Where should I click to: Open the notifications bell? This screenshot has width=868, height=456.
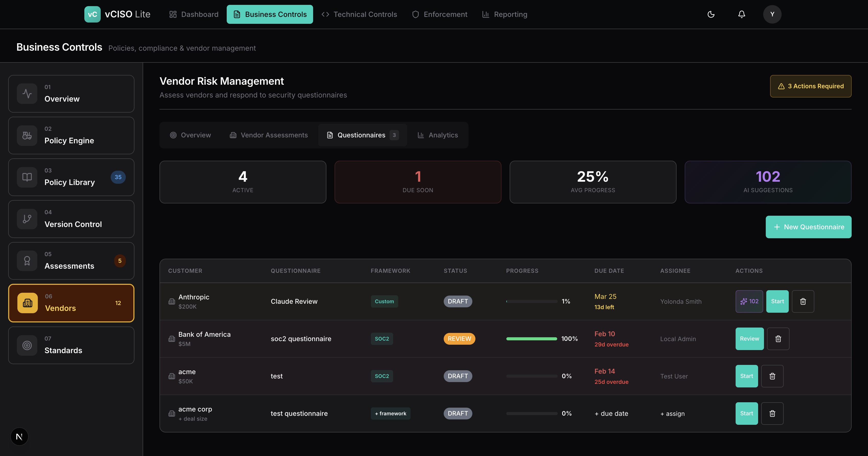[x=742, y=14]
